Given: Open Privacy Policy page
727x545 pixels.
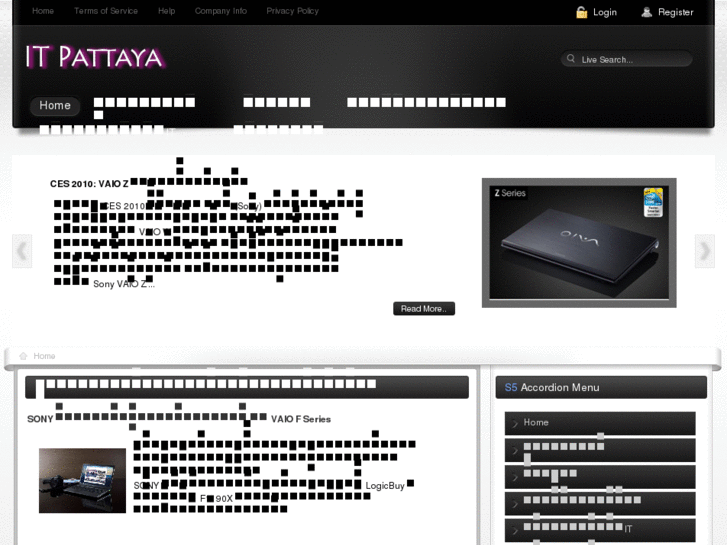Looking at the screenshot, I should [x=293, y=11].
